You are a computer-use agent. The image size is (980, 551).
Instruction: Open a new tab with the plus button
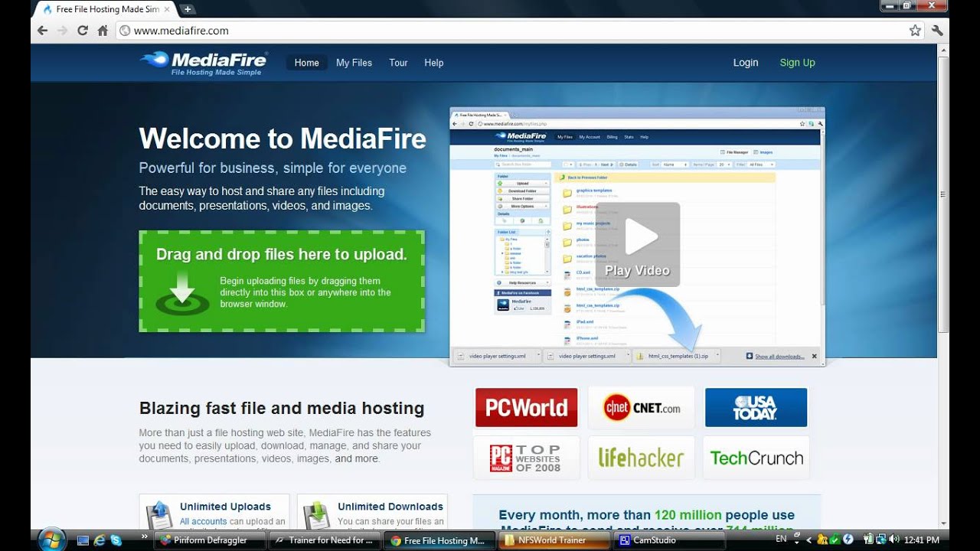[187, 9]
